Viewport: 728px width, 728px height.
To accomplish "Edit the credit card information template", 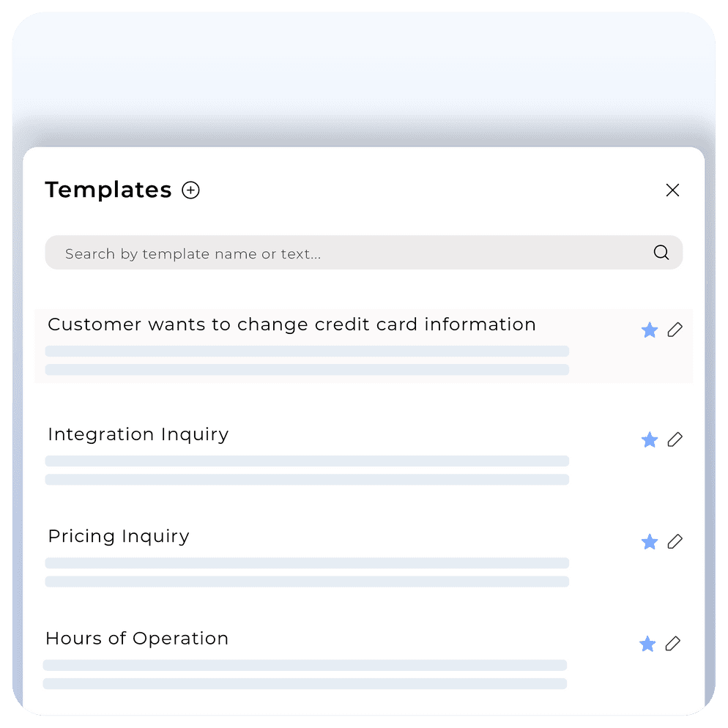I will tap(675, 330).
